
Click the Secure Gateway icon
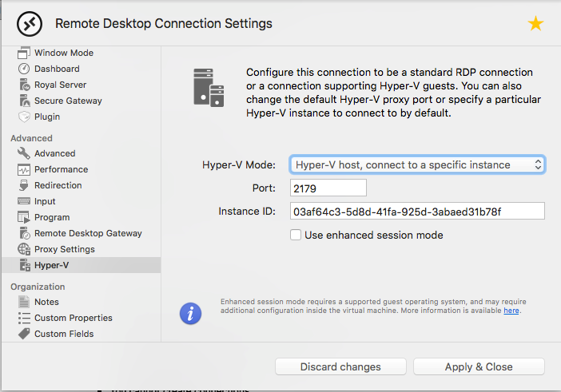[24, 101]
